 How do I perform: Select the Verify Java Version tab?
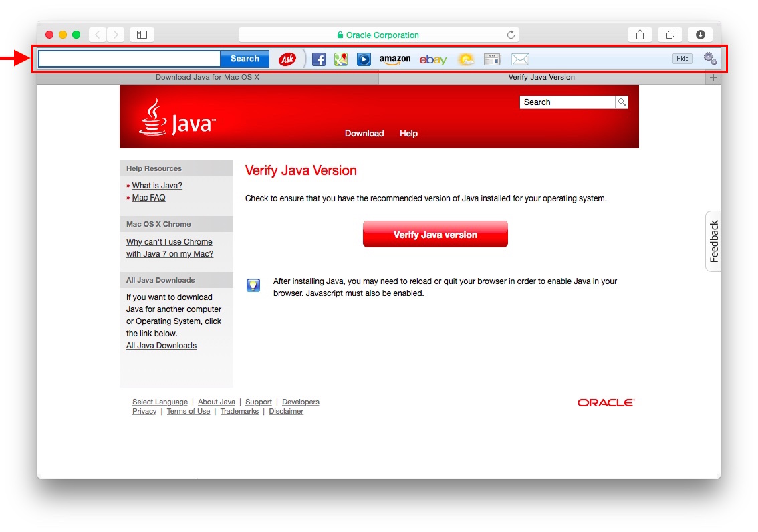[x=541, y=78]
